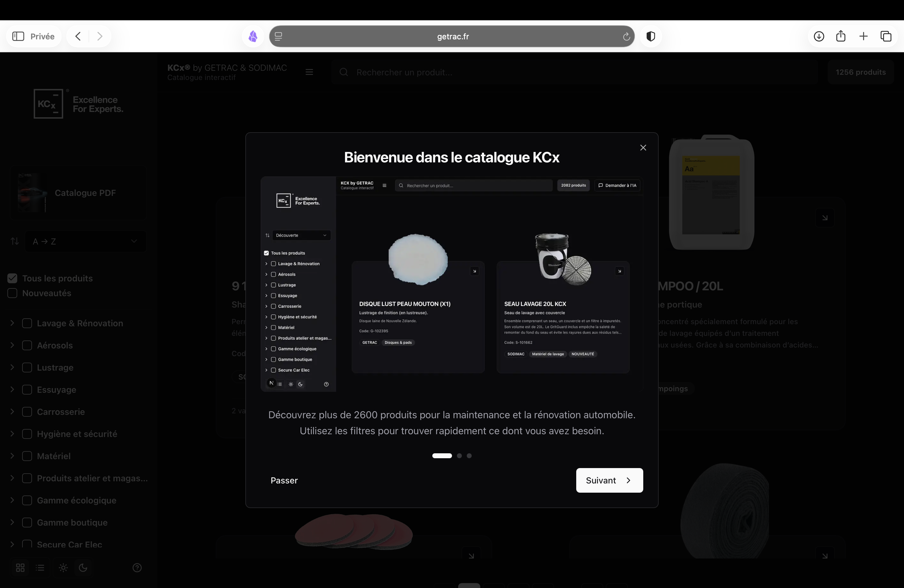Screen dimensions: 904x588
Task: Check the Gamme écologique checkbox
Action: (27, 500)
